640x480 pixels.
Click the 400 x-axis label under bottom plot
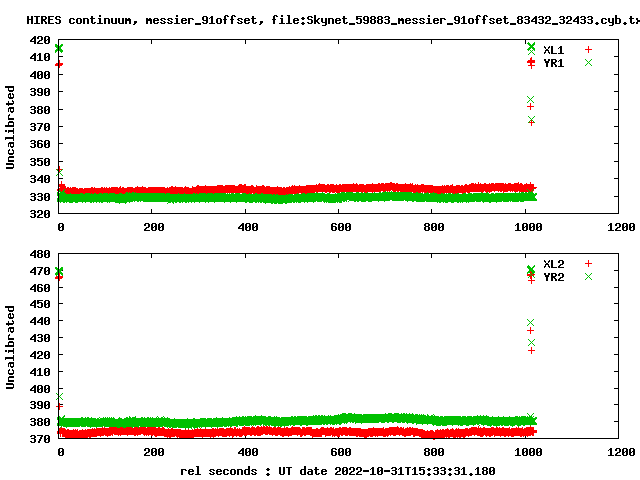[x=247, y=452]
